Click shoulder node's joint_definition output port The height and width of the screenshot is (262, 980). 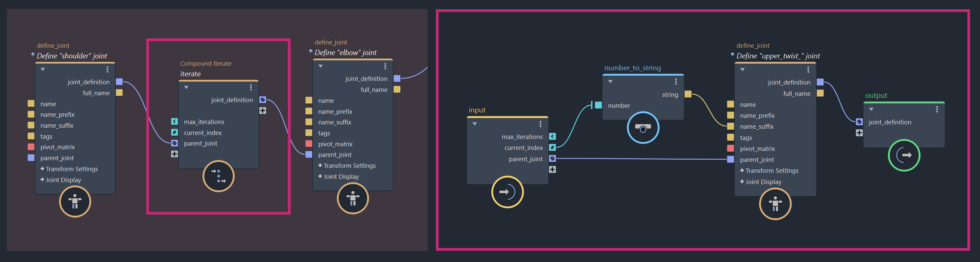pos(119,82)
